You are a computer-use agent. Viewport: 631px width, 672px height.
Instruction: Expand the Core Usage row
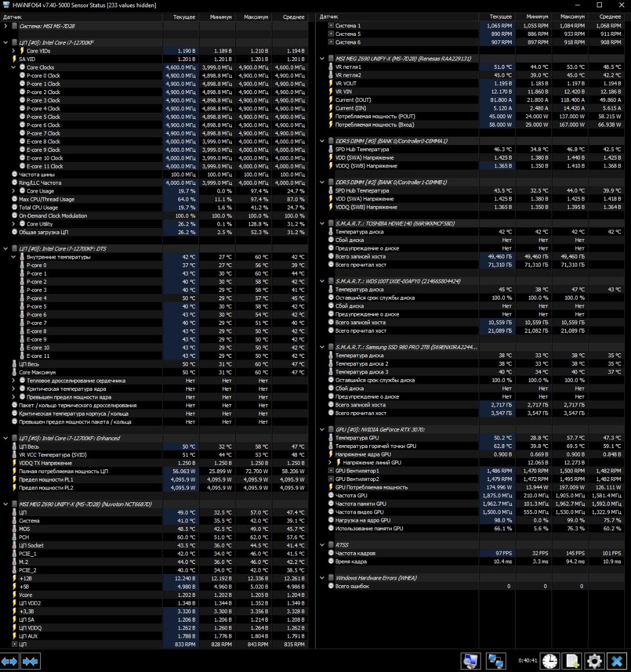[x=14, y=191]
